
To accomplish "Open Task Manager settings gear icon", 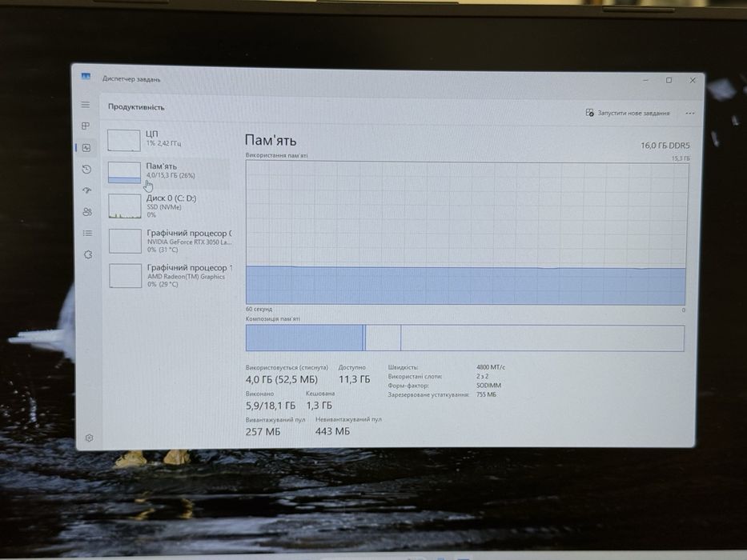I will (89, 438).
